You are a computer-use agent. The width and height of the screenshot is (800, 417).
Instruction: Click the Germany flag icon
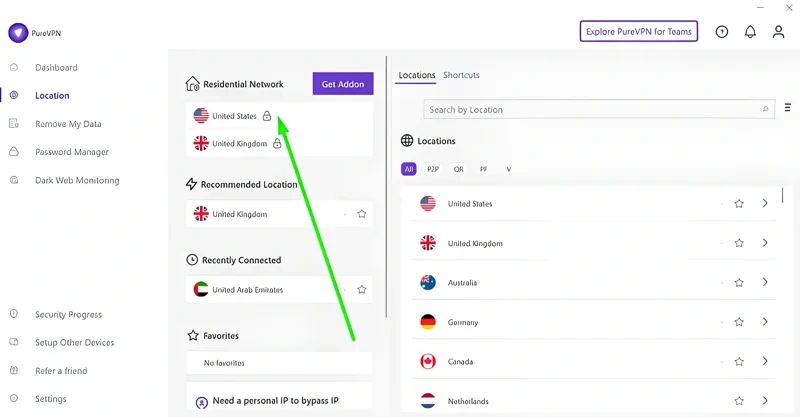click(x=428, y=322)
